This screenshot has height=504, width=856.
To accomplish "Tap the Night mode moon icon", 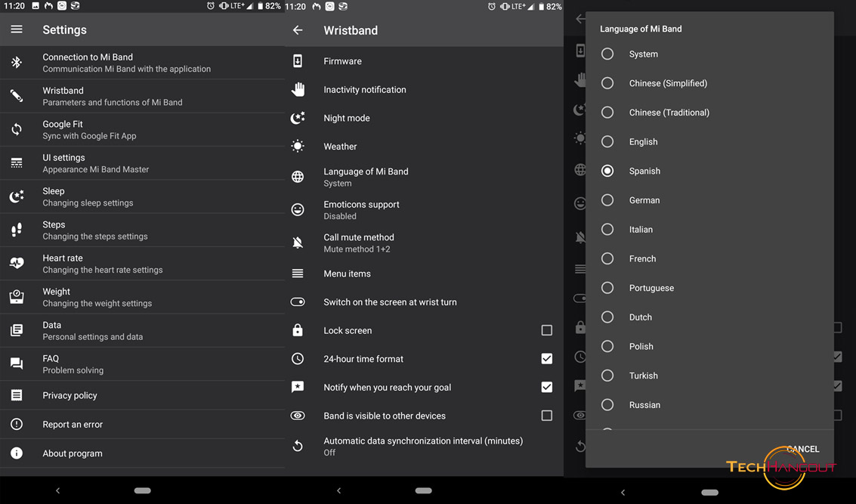I will [298, 117].
